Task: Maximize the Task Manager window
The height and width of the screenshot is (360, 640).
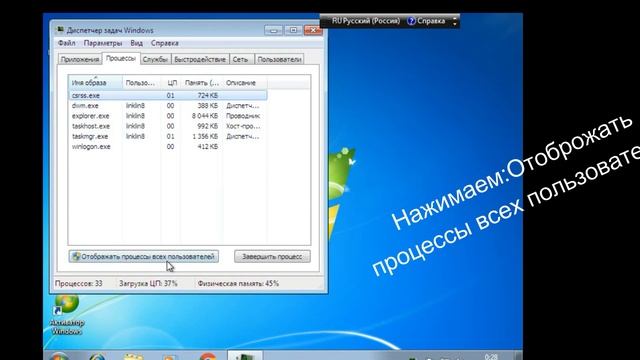Action: (293, 30)
